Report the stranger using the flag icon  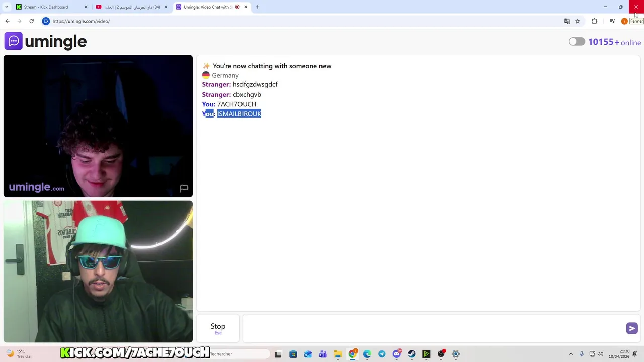[x=184, y=188]
